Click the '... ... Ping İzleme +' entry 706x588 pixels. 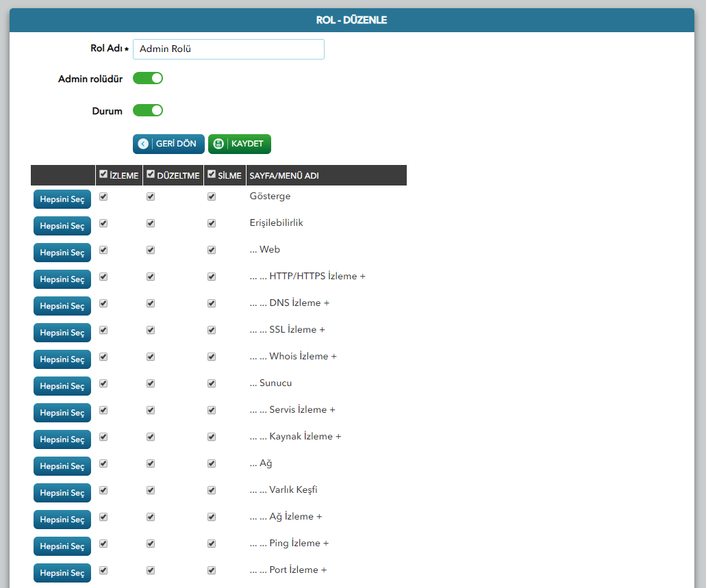pos(289,544)
